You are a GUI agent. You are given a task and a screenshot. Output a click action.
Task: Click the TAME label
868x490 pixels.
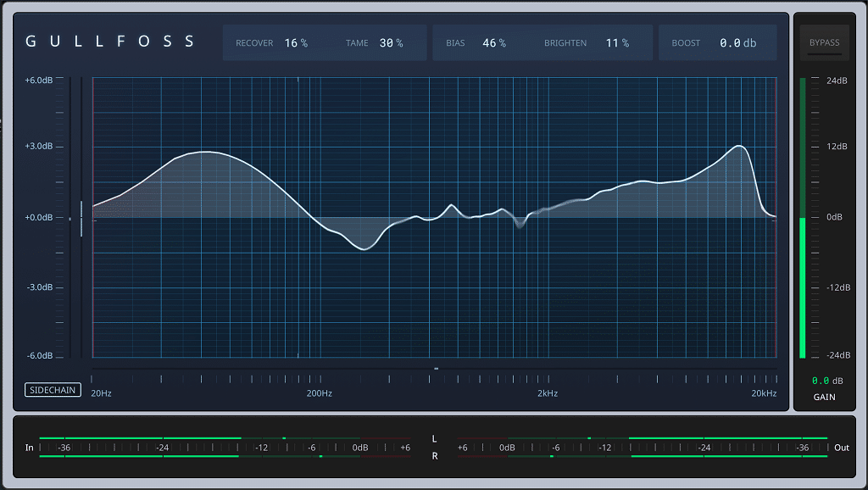pyautogui.click(x=357, y=42)
